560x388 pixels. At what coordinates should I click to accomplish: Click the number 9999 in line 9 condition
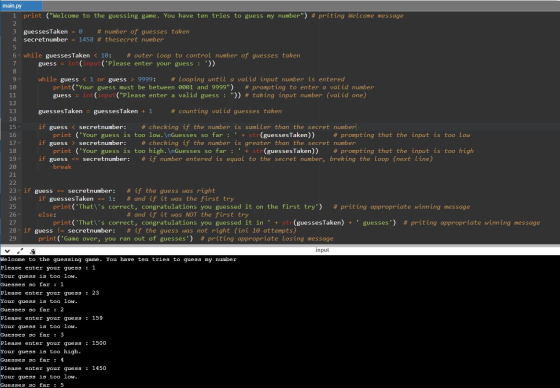(x=145, y=79)
